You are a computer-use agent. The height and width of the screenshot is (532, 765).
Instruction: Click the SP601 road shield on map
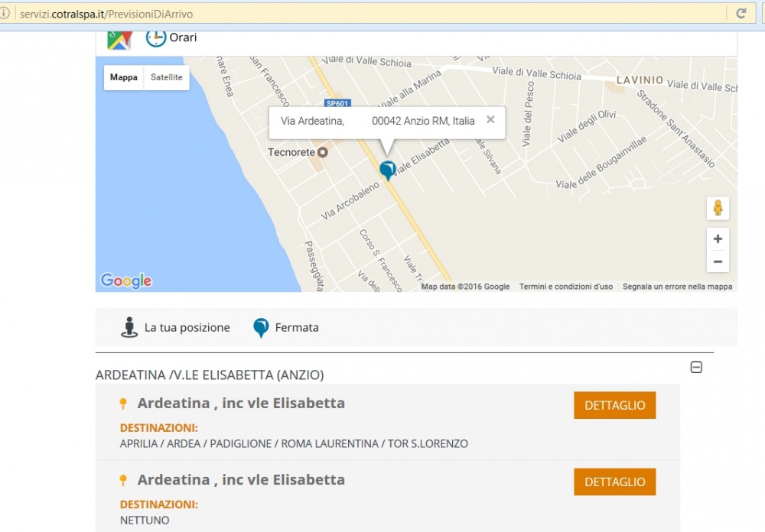click(337, 103)
